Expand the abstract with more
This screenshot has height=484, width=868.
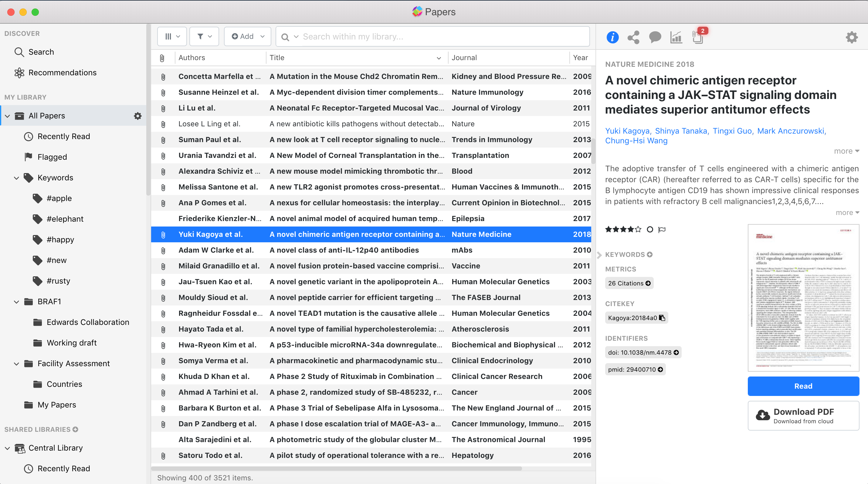pos(847,212)
